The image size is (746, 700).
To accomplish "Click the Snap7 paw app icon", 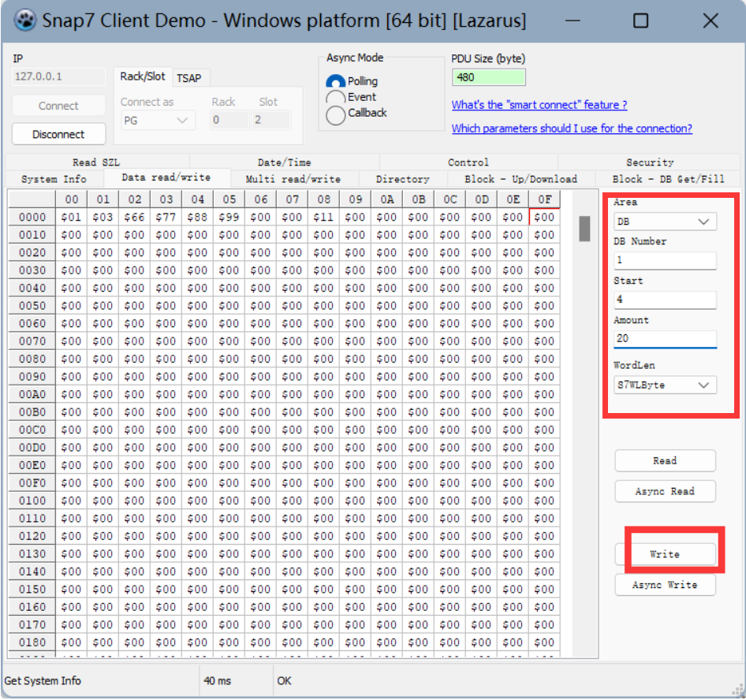I will click(24, 20).
